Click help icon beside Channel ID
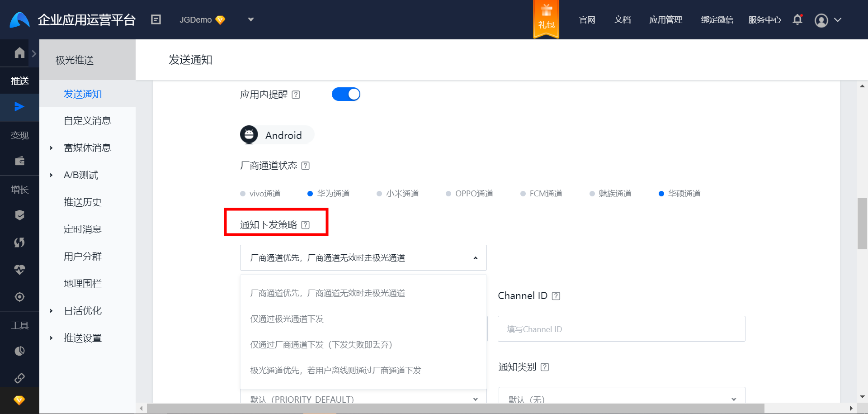868x414 pixels. [x=556, y=296]
